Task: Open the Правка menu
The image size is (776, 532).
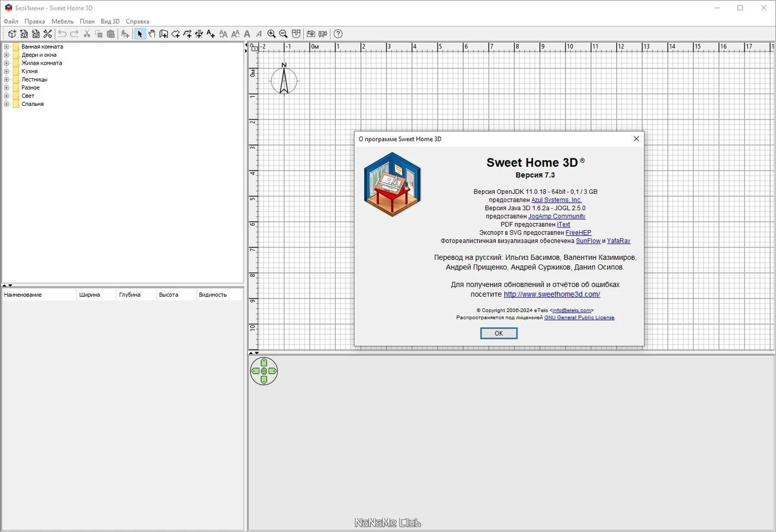Action: 35,21
